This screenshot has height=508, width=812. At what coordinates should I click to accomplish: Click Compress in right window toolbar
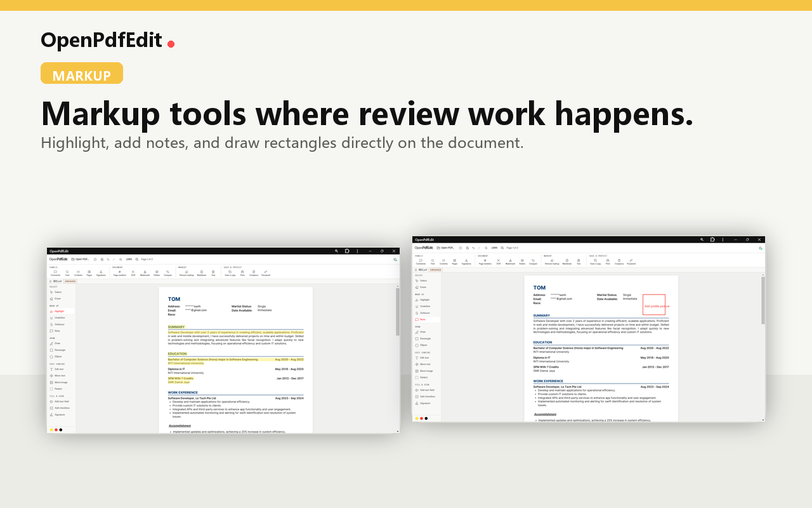tap(619, 261)
